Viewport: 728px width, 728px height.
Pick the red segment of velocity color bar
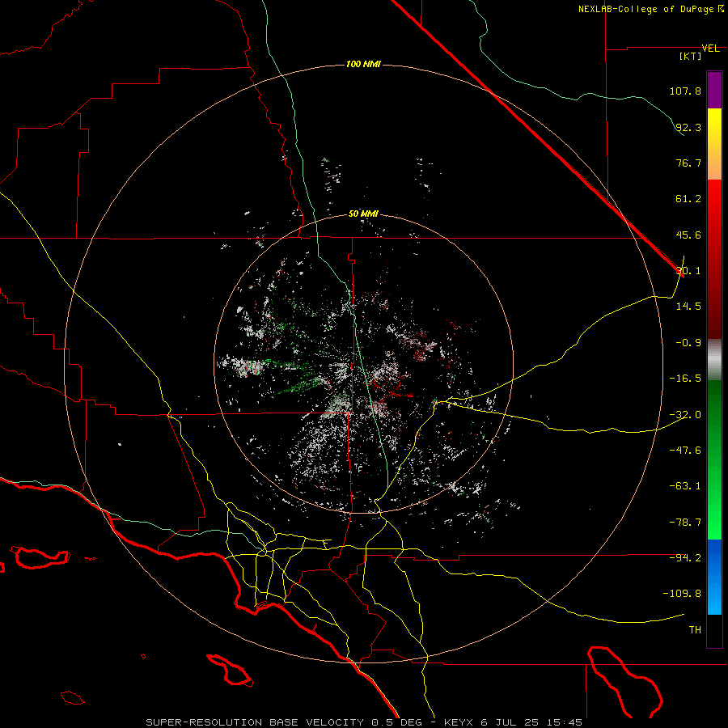pos(714,259)
